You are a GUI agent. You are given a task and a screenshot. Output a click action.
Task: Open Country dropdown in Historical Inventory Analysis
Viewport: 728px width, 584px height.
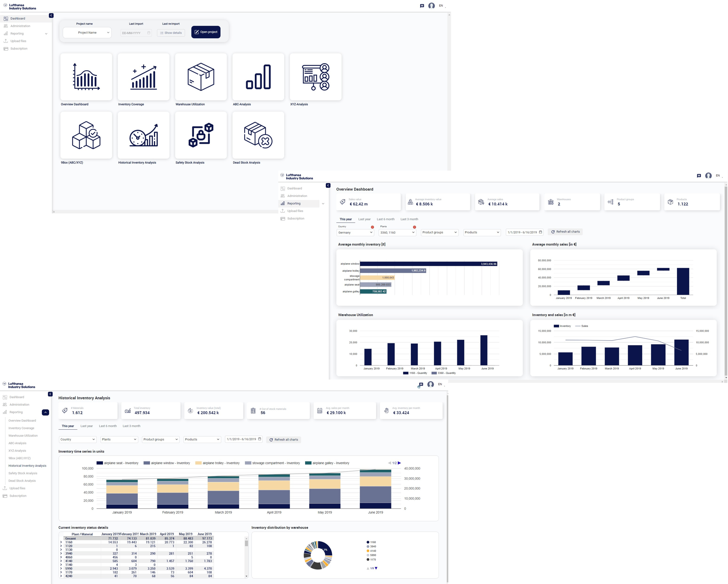78,439
